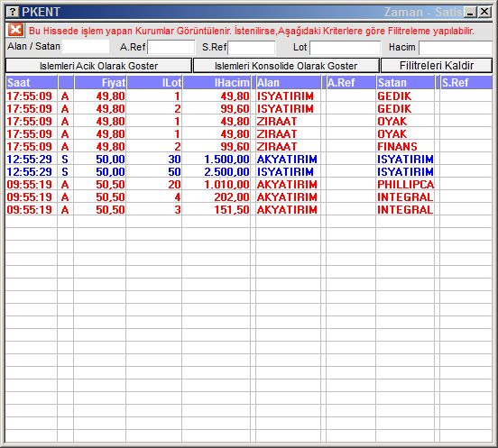Click lot value 30 in the ILot column

click(174, 159)
